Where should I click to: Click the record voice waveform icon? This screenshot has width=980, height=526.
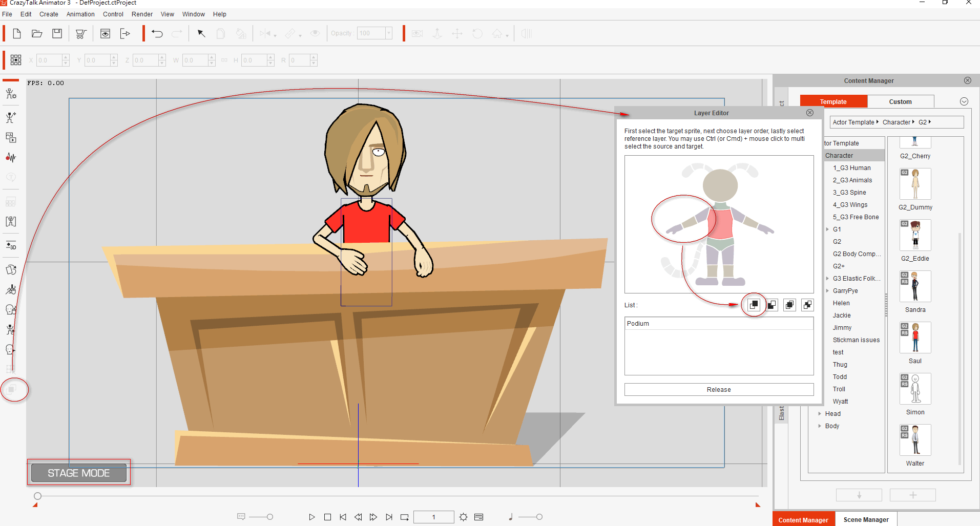[x=11, y=157]
